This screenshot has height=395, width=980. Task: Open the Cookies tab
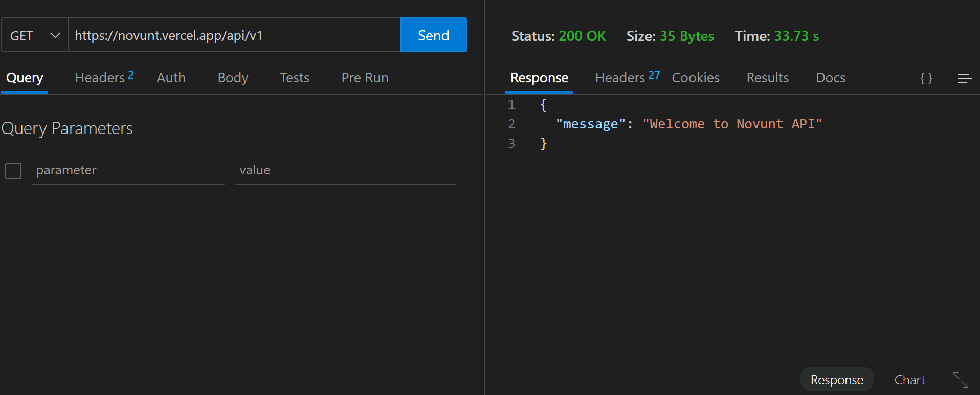point(696,78)
